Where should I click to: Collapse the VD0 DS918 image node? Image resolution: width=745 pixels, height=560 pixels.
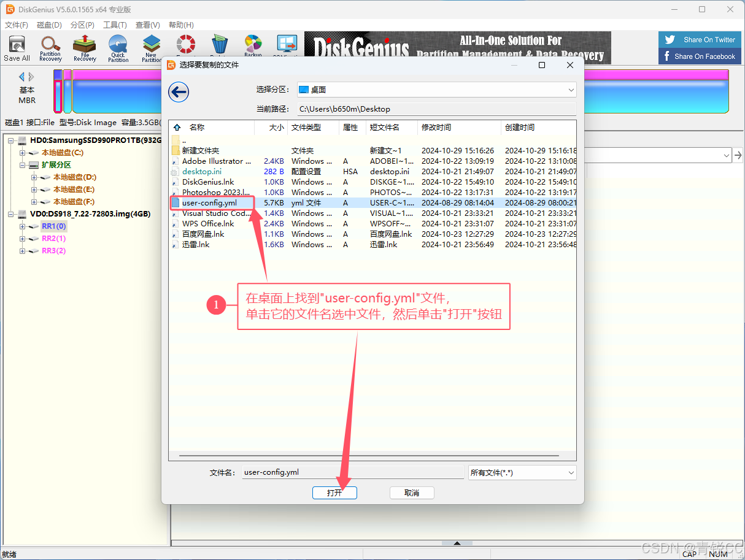[x=11, y=215]
